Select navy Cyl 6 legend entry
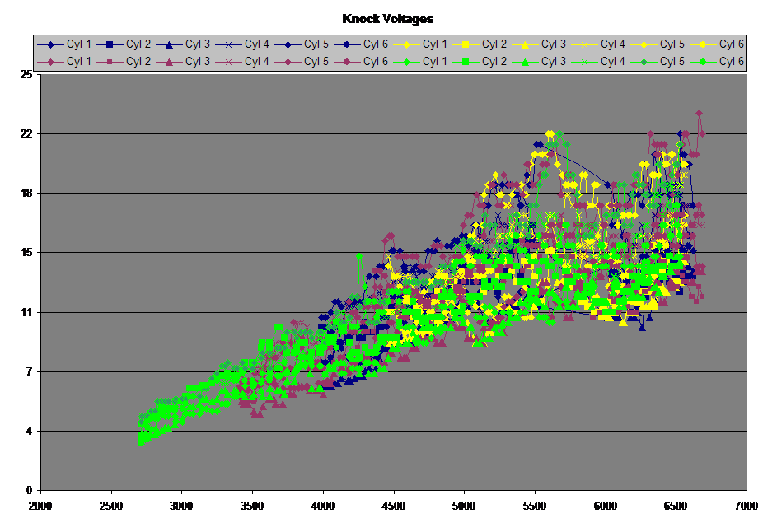Viewport: 777px width, 532px height. click(361, 44)
